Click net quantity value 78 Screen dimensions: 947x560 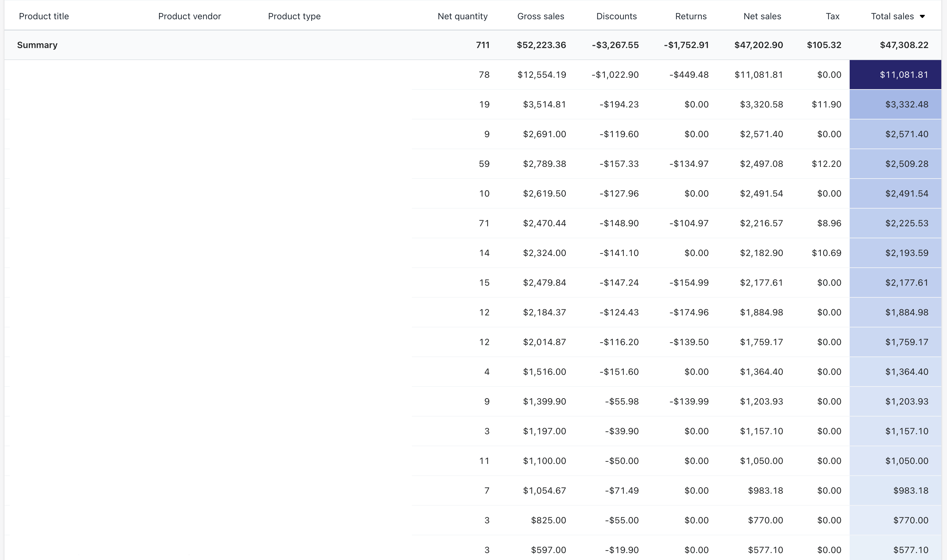[484, 75]
